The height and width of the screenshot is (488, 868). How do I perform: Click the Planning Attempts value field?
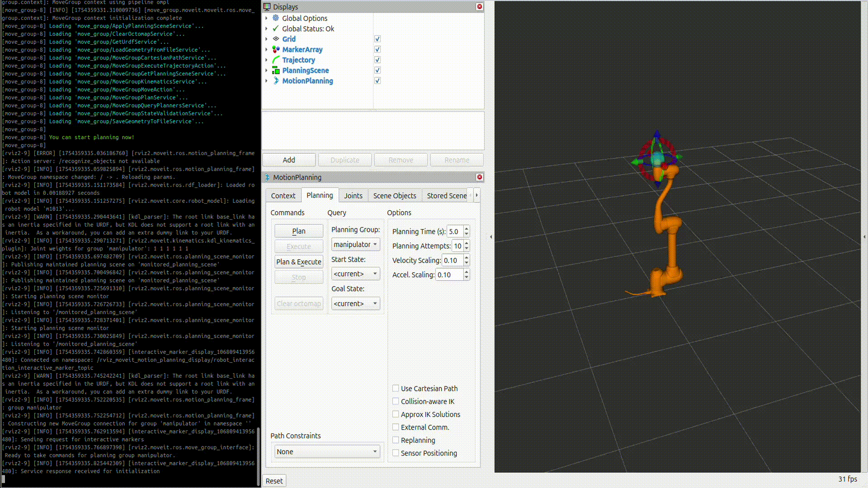pos(458,246)
